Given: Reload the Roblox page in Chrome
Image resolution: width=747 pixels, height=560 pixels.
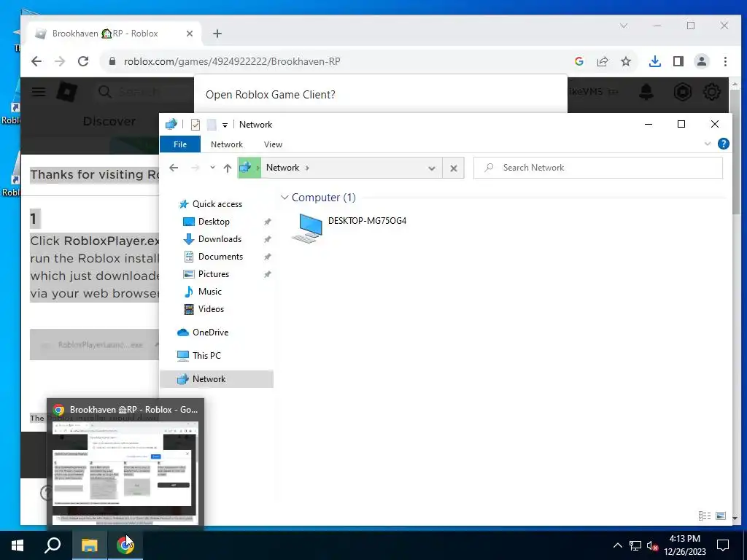Looking at the screenshot, I should (x=83, y=61).
